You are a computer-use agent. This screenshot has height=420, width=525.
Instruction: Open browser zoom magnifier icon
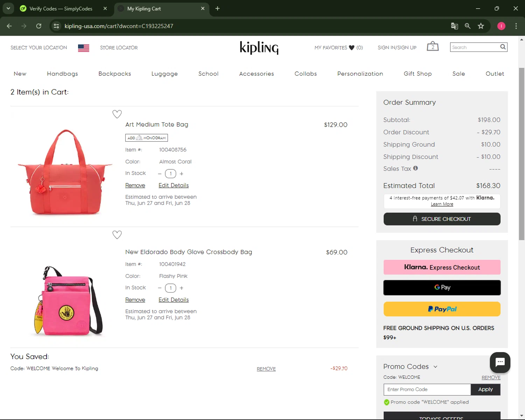tap(468, 26)
